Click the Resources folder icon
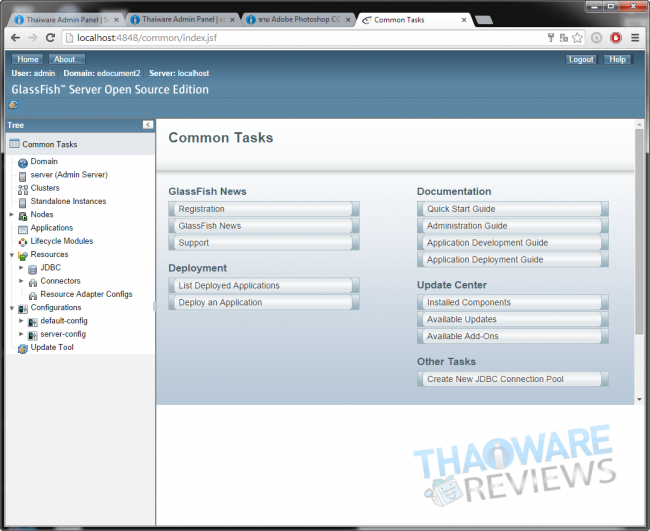The width and height of the screenshot is (650, 531). (x=23, y=255)
